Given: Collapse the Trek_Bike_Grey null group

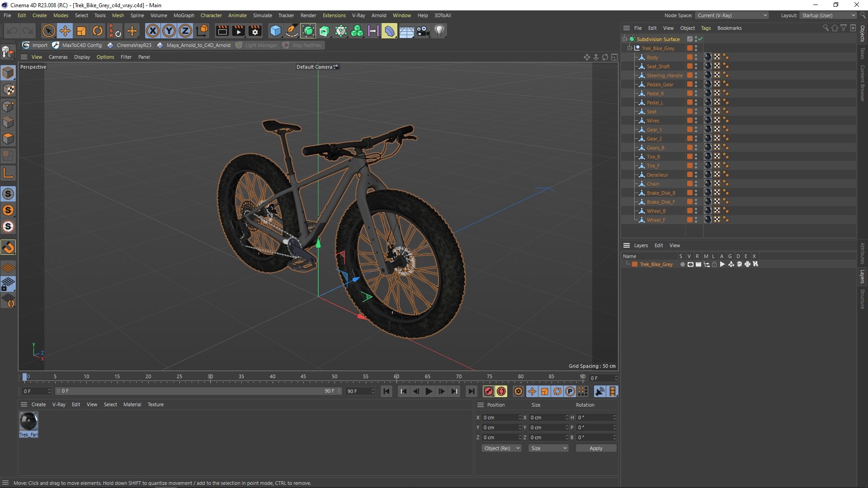Looking at the screenshot, I should click(629, 48).
